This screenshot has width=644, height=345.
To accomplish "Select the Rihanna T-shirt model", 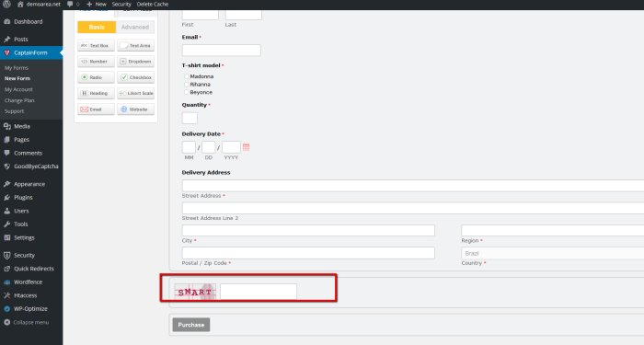I will click(x=187, y=85).
